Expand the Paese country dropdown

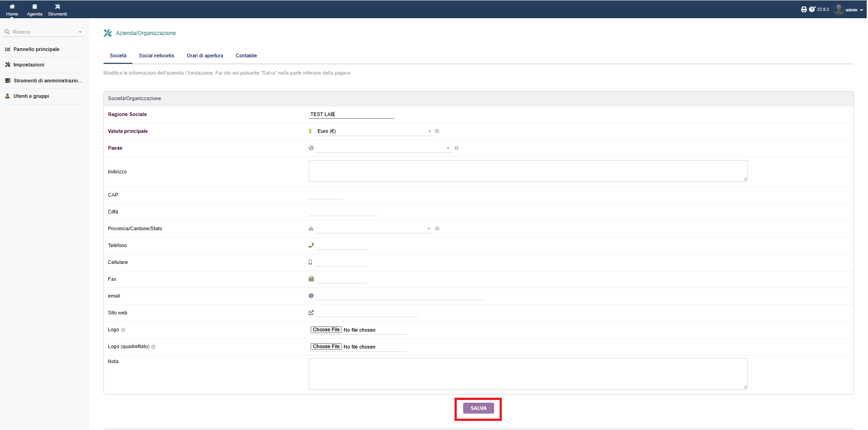pyautogui.click(x=383, y=148)
